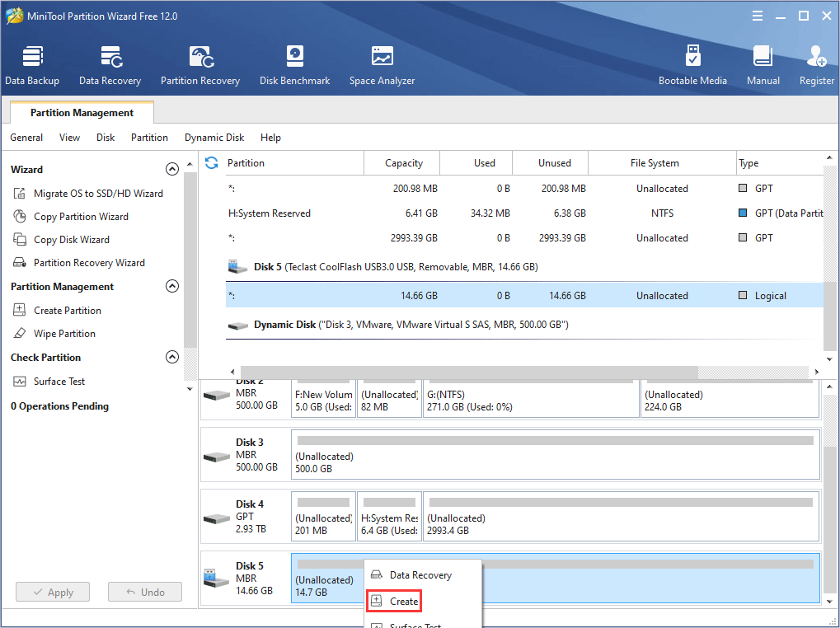
Task: Click the Apply button
Action: point(53,592)
